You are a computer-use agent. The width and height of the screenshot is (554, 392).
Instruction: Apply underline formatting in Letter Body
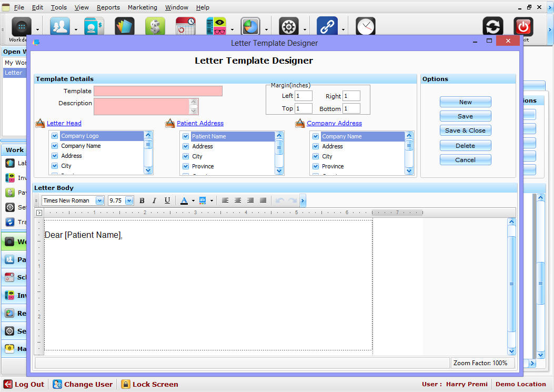click(167, 200)
